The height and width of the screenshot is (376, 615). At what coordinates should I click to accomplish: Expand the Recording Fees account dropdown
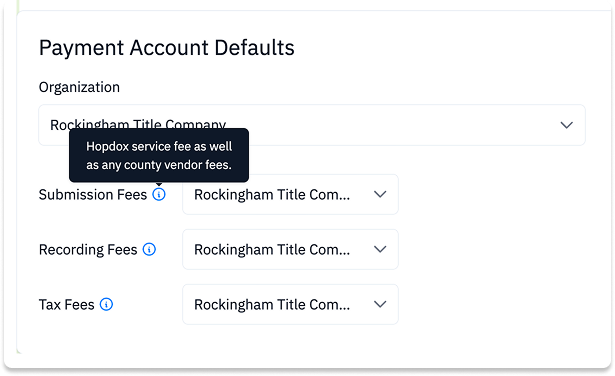(x=290, y=249)
